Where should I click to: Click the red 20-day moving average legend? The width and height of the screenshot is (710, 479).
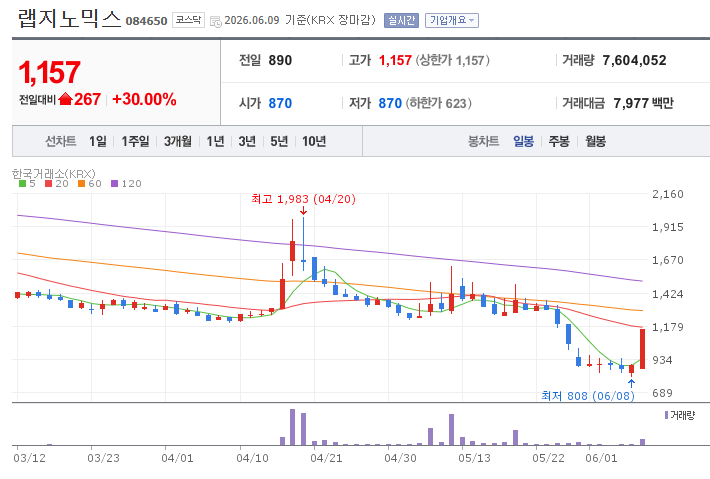coord(57,183)
